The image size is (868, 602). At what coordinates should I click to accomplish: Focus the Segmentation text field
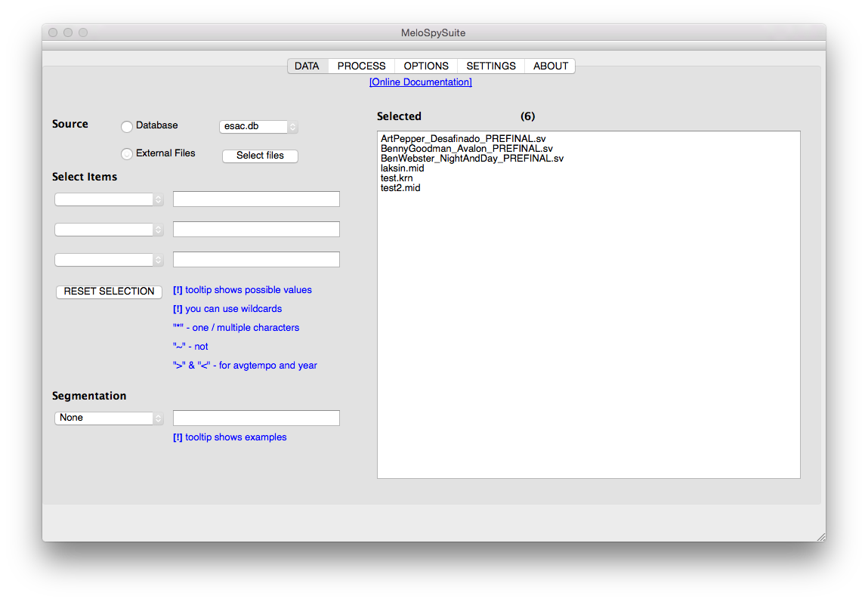pos(256,418)
